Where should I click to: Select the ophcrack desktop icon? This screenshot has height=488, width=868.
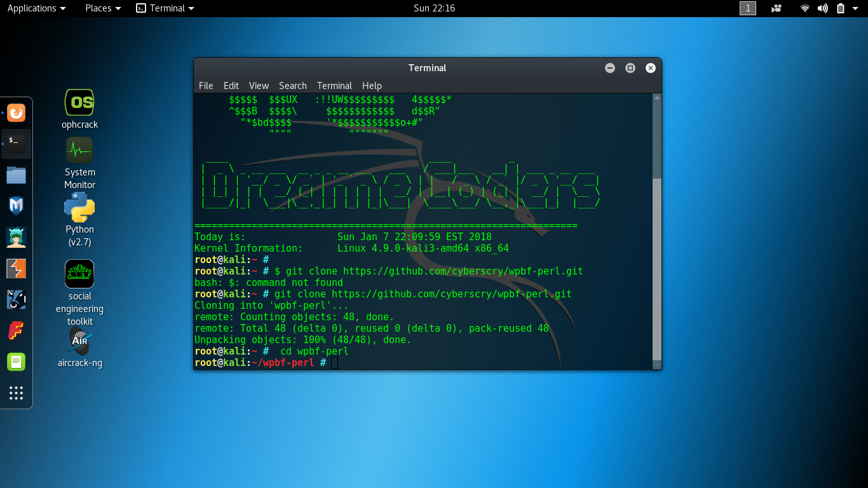[79, 109]
